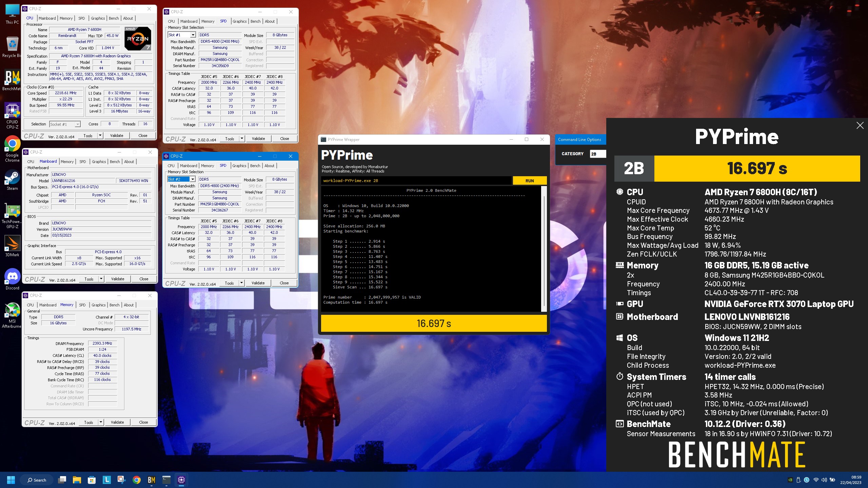Open the CATEGORY 2B dropdown
The height and width of the screenshot is (488, 868).
pyautogui.click(x=598, y=154)
